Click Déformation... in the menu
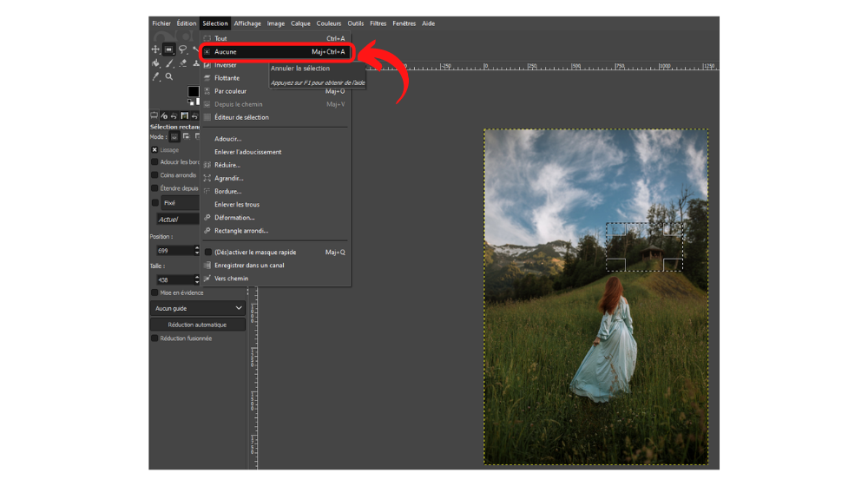The width and height of the screenshot is (868, 486). pos(276,218)
